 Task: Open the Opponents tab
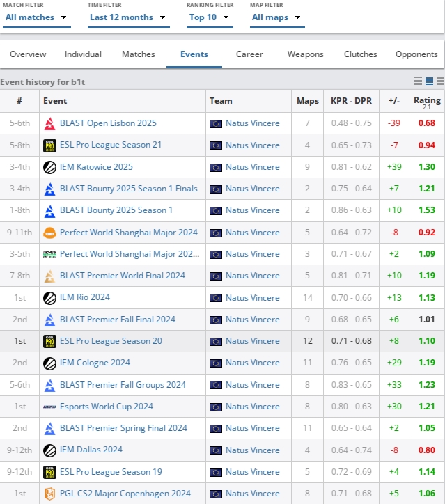point(416,54)
